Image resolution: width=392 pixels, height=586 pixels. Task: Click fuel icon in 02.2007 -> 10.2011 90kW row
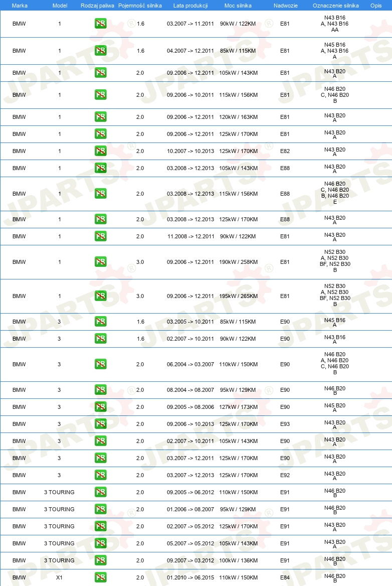pos(100,339)
